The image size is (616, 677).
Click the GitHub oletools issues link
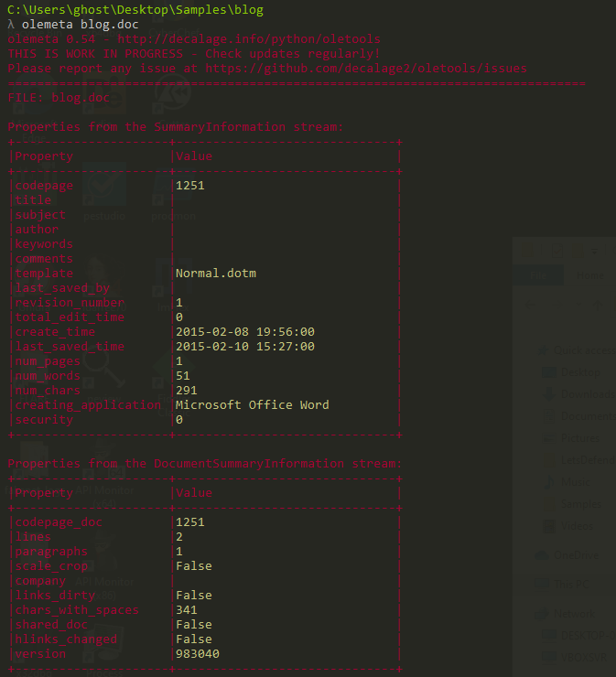(x=366, y=69)
